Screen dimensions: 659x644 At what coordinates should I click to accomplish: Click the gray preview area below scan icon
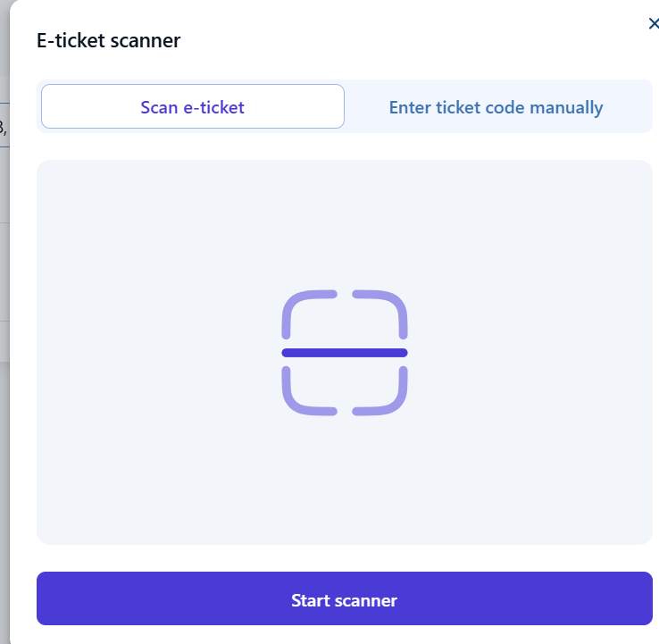point(345,482)
